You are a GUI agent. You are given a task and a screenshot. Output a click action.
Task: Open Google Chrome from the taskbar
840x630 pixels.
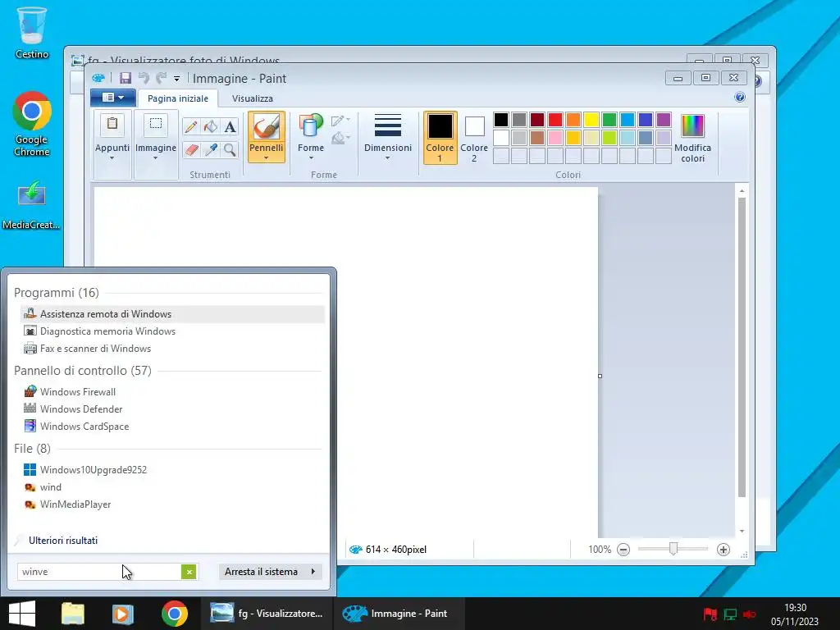point(175,614)
